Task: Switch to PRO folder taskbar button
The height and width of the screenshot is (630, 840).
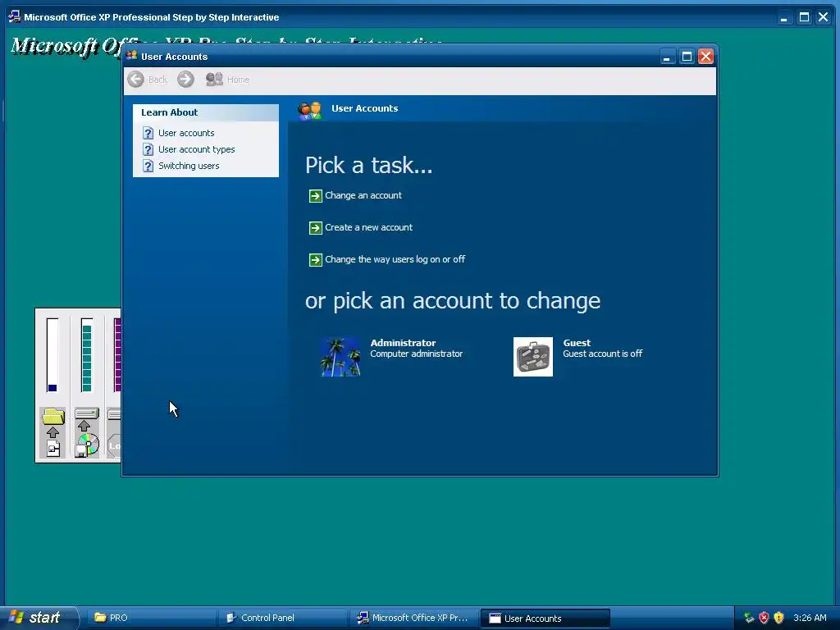Action: coord(150,618)
